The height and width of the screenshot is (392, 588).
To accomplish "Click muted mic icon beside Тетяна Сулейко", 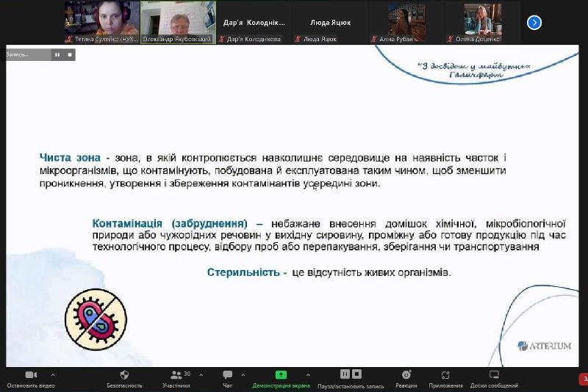I will click(x=69, y=39).
